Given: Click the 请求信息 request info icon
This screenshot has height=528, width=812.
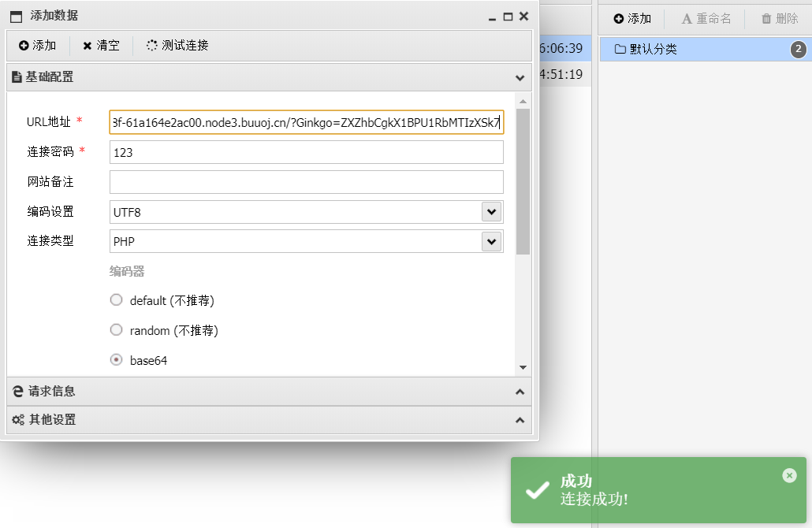Looking at the screenshot, I should 17,392.
